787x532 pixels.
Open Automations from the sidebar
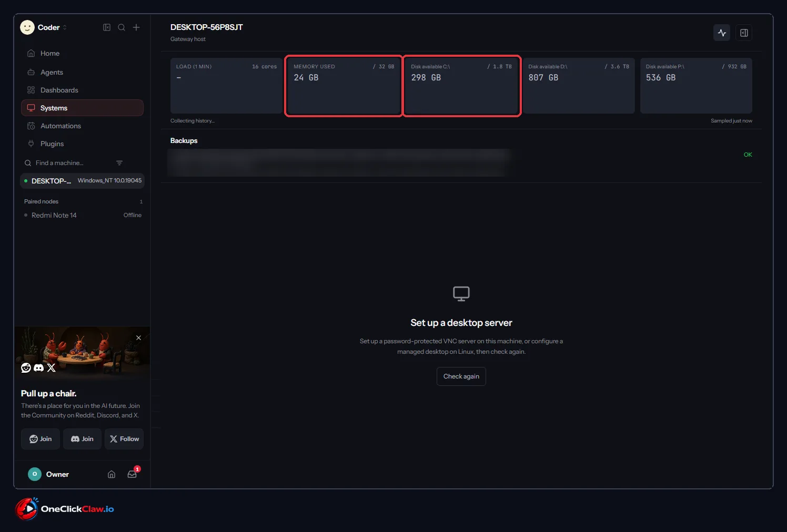click(x=82, y=126)
